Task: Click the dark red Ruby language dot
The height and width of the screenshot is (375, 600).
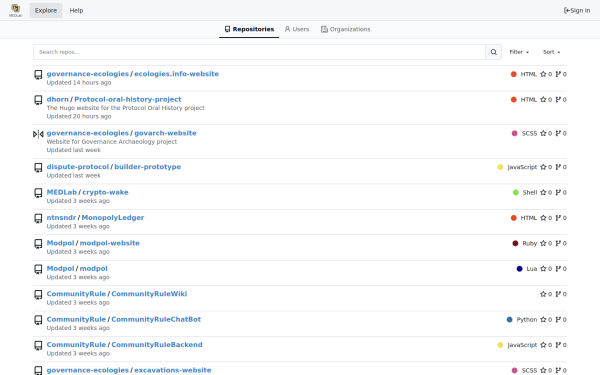Action: [515, 243]
